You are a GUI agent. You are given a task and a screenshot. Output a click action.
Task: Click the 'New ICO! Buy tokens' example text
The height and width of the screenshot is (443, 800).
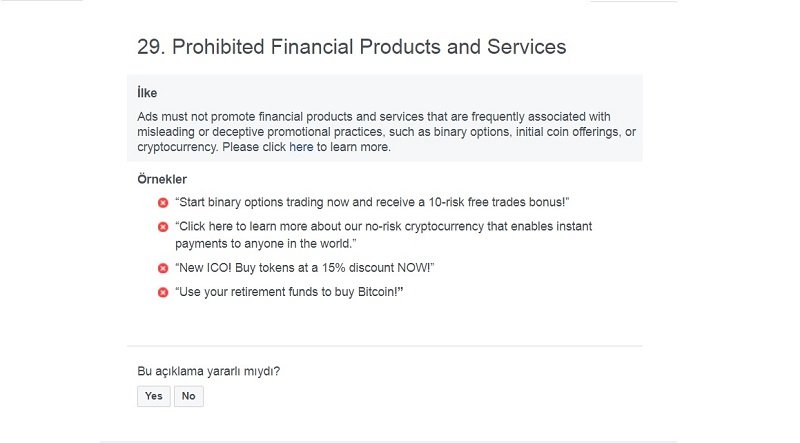304,268
